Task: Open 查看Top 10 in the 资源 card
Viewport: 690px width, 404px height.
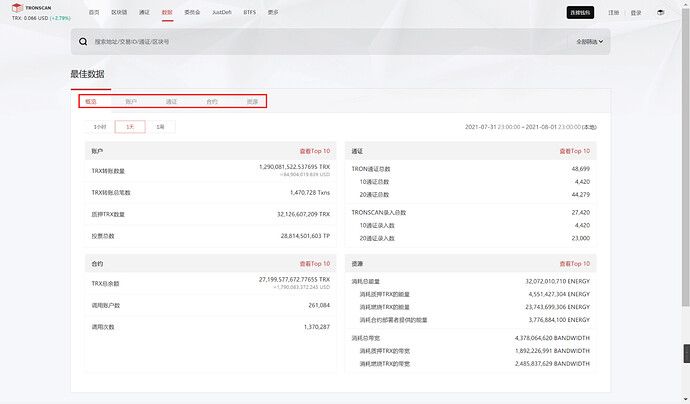Action: coord(575,264)
